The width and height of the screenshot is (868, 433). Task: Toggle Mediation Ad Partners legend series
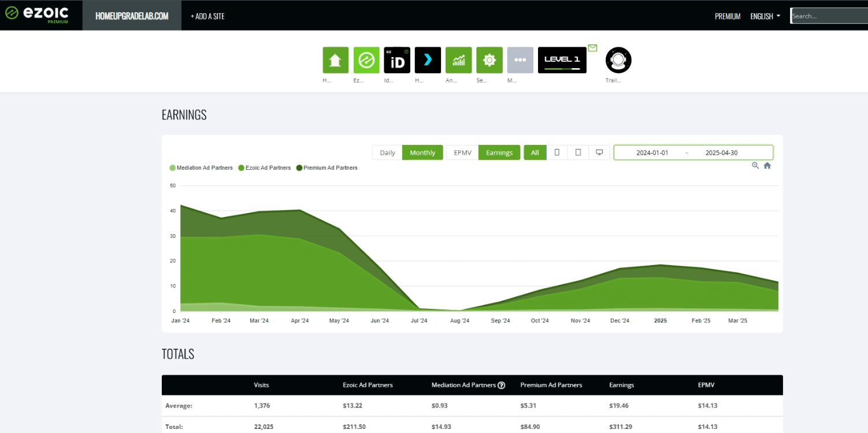pyautogui.click(x=201, y=168)
